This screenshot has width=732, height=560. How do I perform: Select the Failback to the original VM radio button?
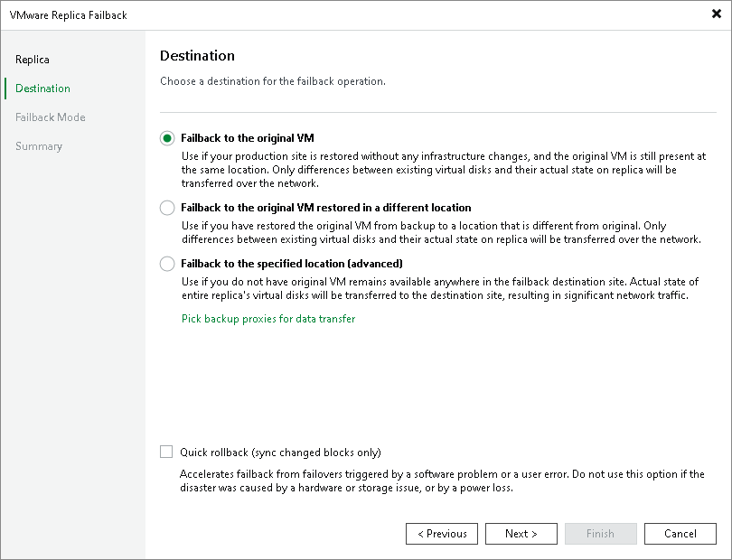(x=167, y=138)
